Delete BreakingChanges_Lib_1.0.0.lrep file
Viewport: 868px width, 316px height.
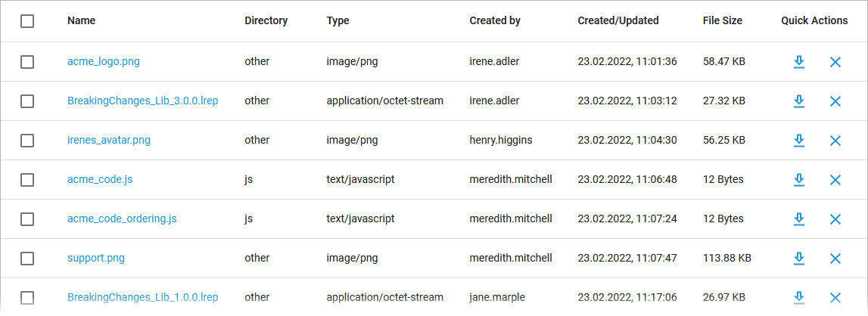(x=835, y=298)
